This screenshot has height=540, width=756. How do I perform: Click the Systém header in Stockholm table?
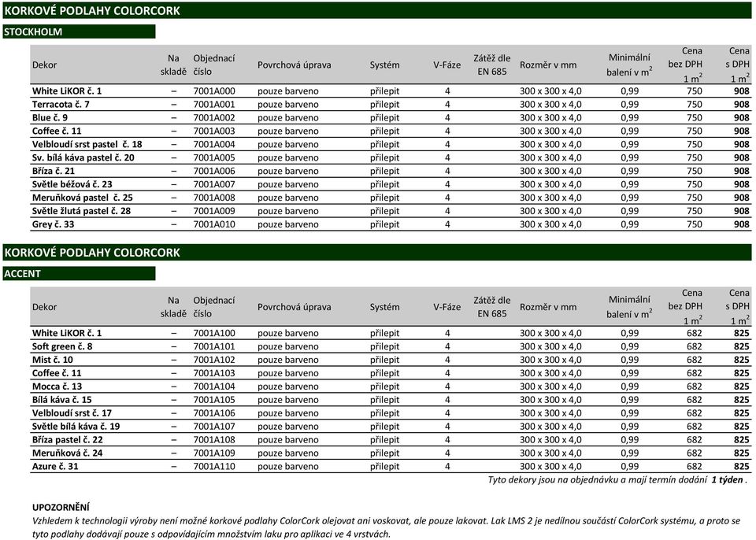[385, 65]
